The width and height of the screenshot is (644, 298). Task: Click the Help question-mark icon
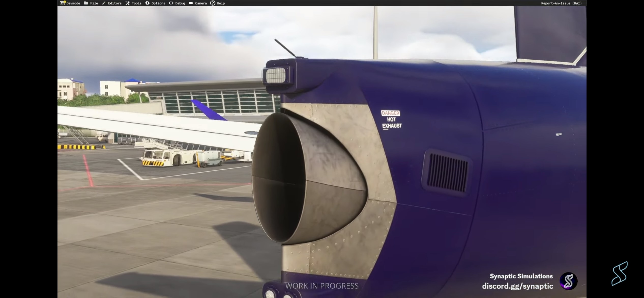tap(213, 3)
